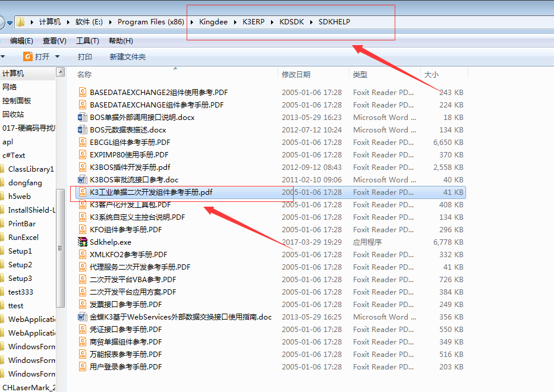
Task: Click the PDF icon of K3BOS插件开发手册.pdf
Action: (x=82, y=167)
